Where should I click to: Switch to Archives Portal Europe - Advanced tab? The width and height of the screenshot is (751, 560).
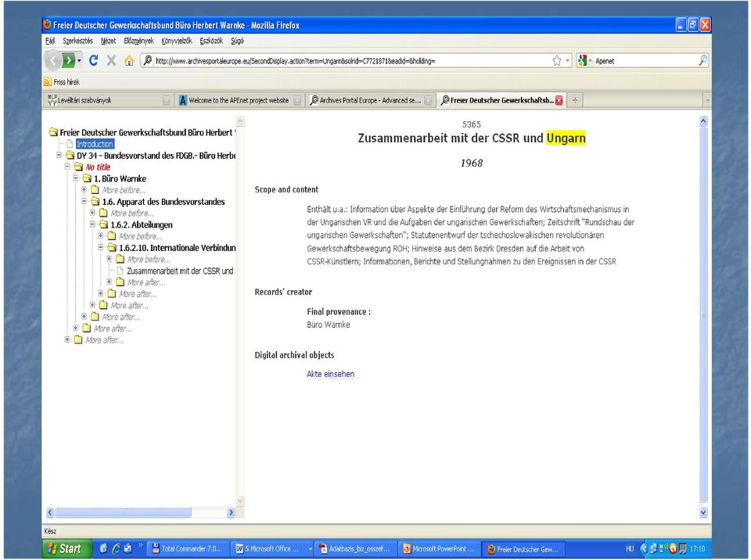[370, 100]
